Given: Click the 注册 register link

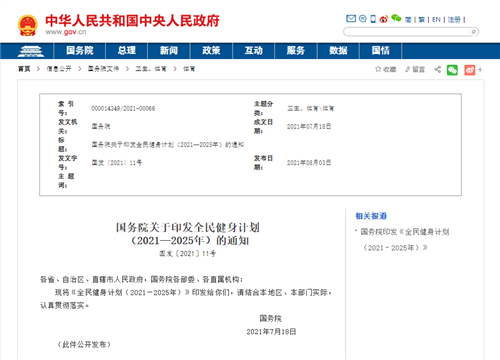Looking at the screenshot, I should pos(454,20).
